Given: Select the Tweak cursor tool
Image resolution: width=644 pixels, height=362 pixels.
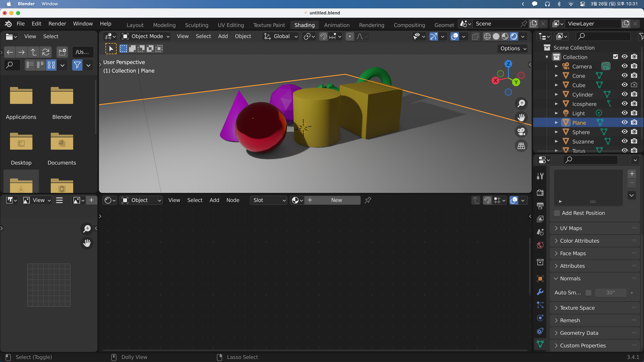Looking at the screenshot, I should [111, 48].
